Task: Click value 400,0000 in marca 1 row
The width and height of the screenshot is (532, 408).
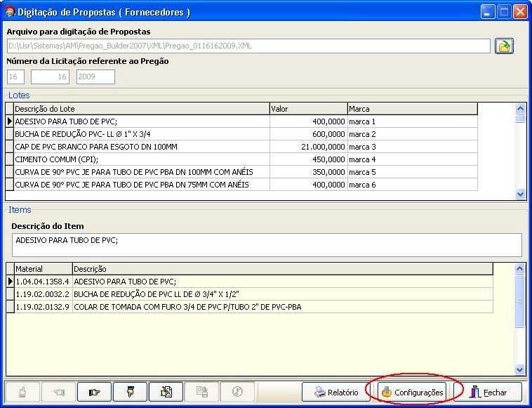Action: point(309,121)
